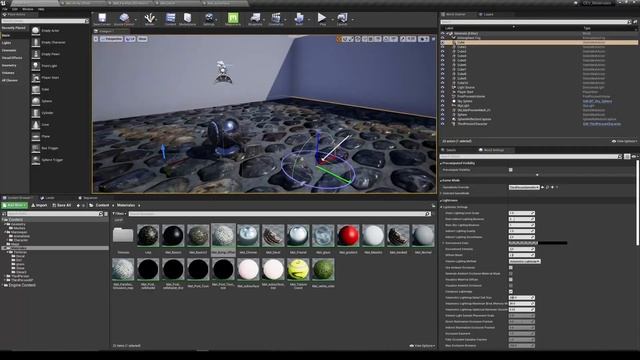Select the Cylinder basic shape
This screenshot has height=360, width=640.
pos(47,113)
